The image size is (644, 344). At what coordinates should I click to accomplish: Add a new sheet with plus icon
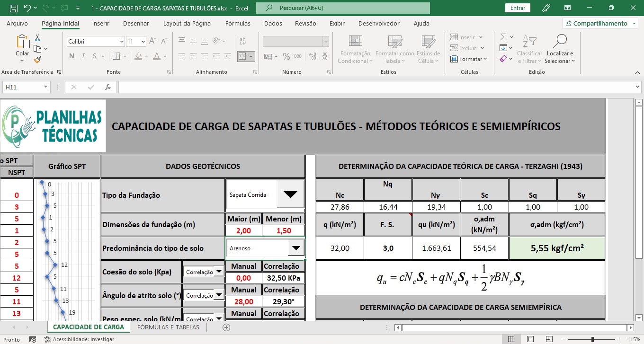point(226,327)
